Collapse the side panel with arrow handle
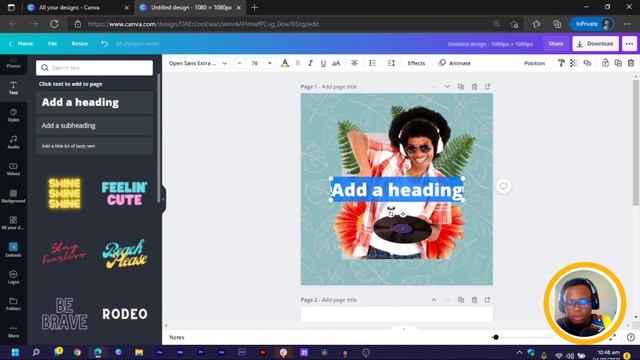Image resolution: width=640 pixels, height=360 pixels. point(163,199)
